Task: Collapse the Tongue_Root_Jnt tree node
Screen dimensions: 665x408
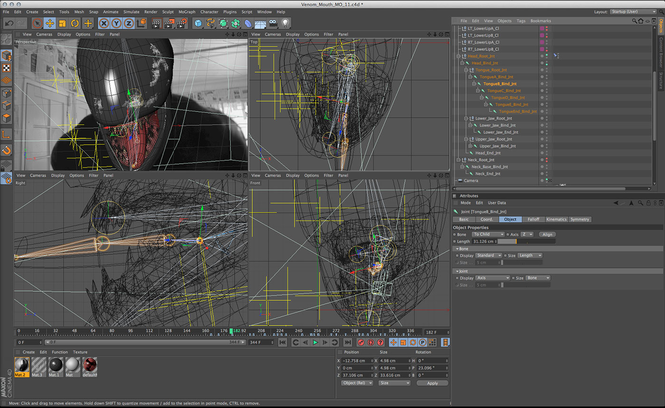Action: tap(466, 70)
